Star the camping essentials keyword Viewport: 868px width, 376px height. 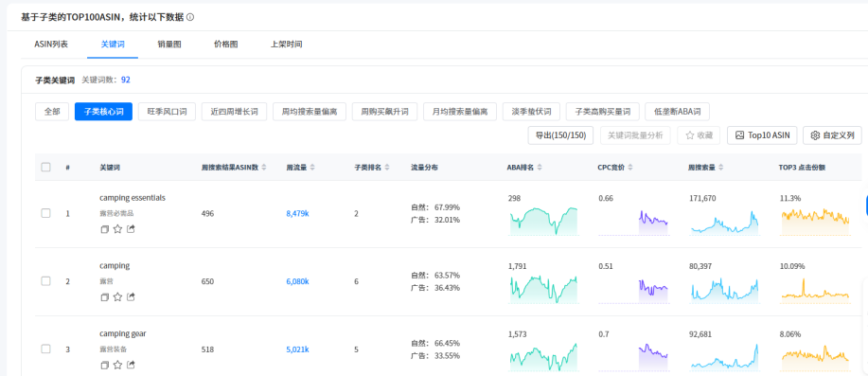[117, 228]
